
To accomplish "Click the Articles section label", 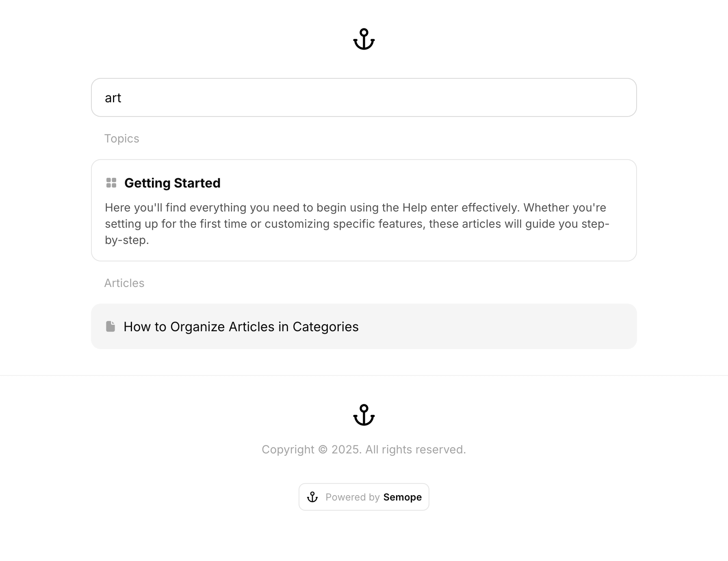I will [x=124, y=283].
